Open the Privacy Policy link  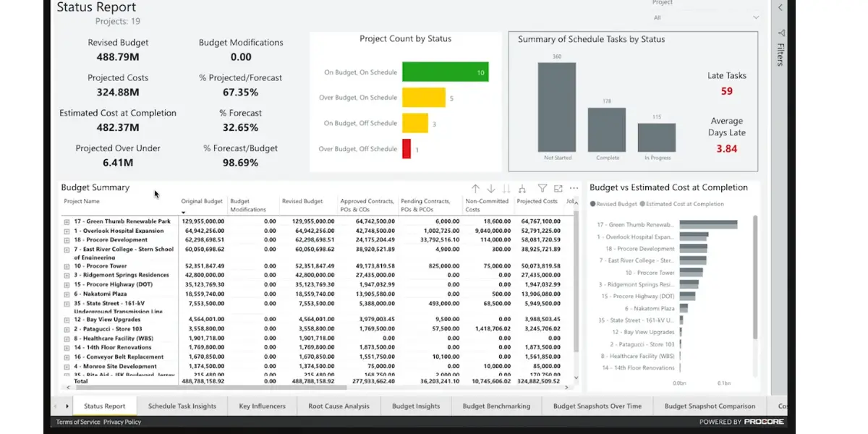click(122, 422)
